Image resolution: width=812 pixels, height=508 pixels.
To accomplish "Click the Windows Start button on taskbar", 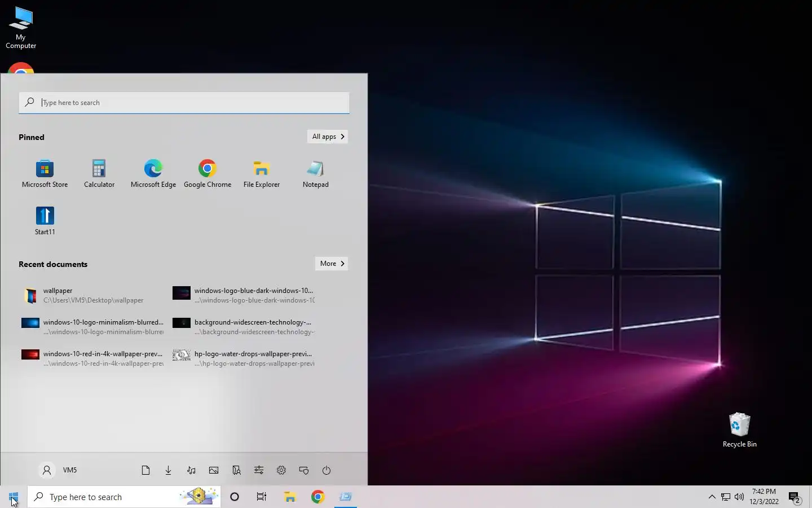I will coord(14,497).
